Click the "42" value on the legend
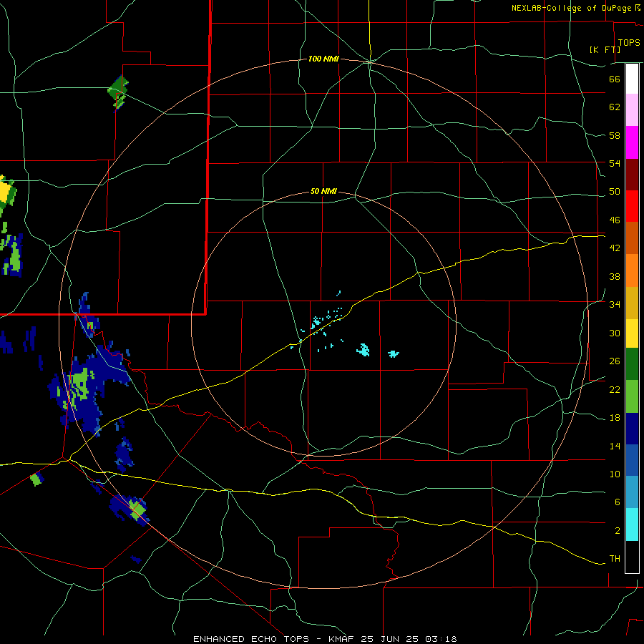 [x=615, y=248]
